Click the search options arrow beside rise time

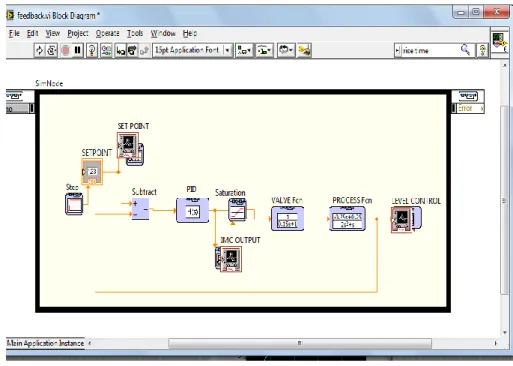pyautogui.click(x=397, y=51)
